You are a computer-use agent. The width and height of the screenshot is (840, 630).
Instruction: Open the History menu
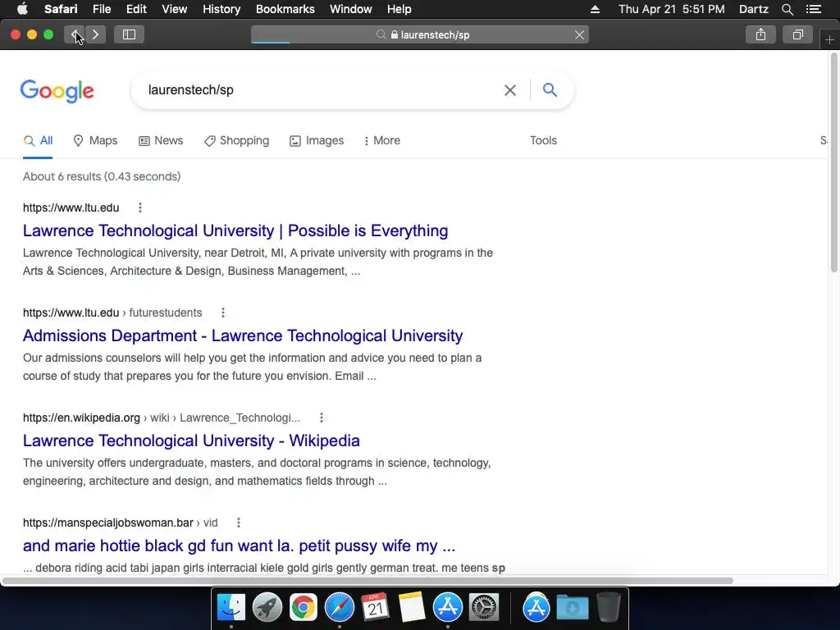click(221, 9)
